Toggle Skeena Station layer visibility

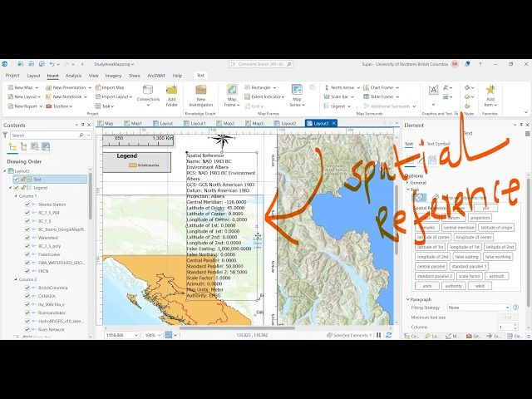coord(27,204)
